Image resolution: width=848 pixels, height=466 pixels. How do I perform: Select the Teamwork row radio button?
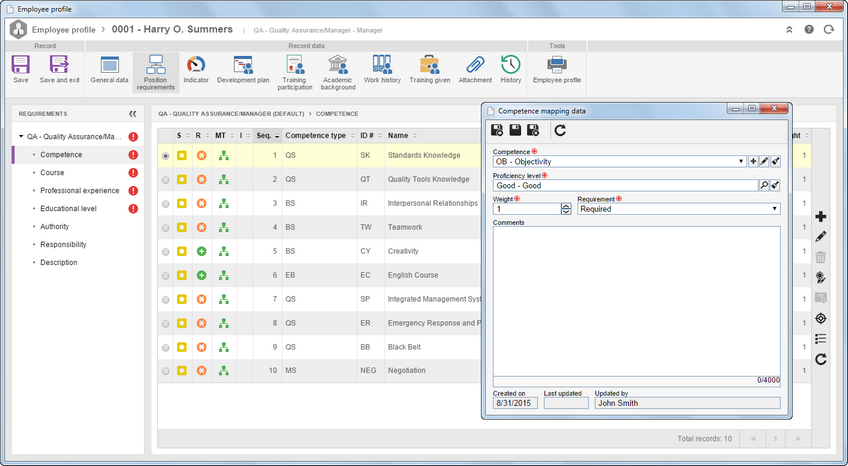point(165,228)
